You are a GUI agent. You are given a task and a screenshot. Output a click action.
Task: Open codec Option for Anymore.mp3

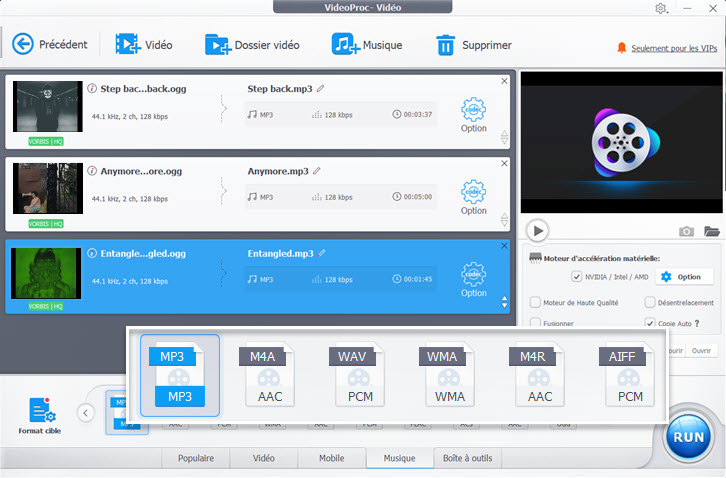tap(473, 197)
